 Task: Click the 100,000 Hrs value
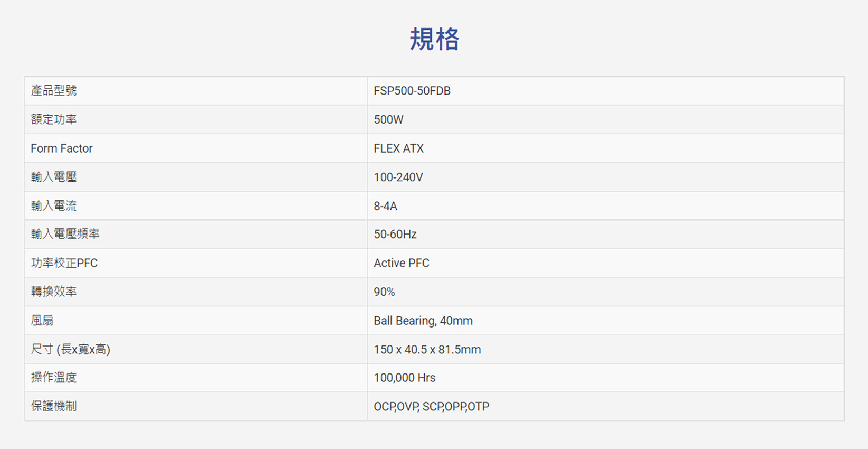(404, 378)
